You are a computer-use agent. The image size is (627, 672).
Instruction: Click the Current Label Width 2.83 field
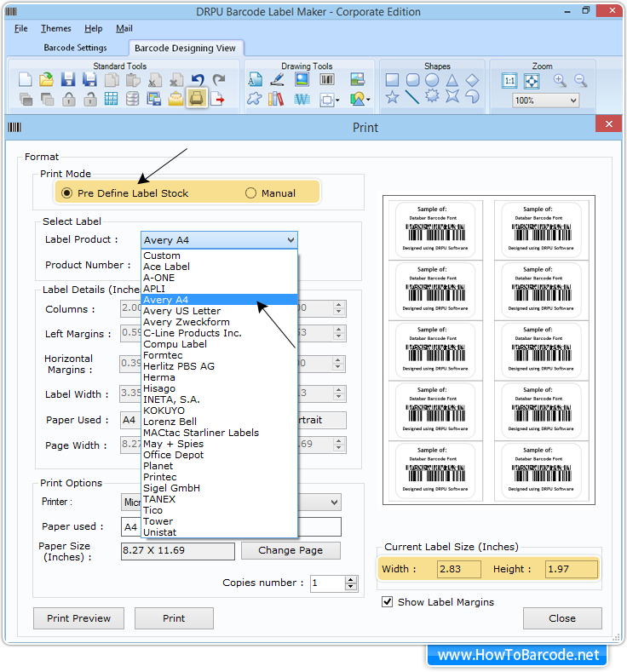(x=458, y=569)
